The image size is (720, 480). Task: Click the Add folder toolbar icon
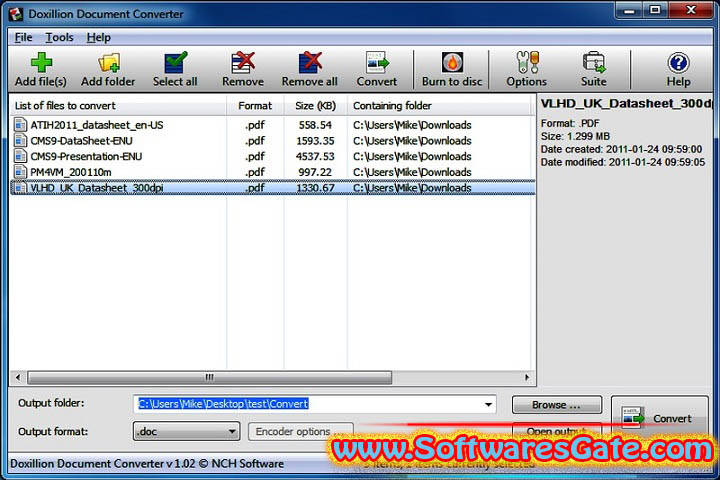tap(108, 62)
